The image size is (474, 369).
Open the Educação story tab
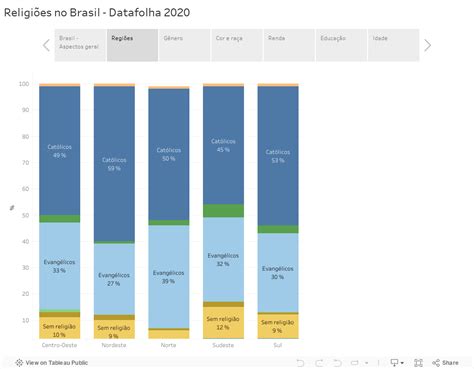(x=341, y=45)
